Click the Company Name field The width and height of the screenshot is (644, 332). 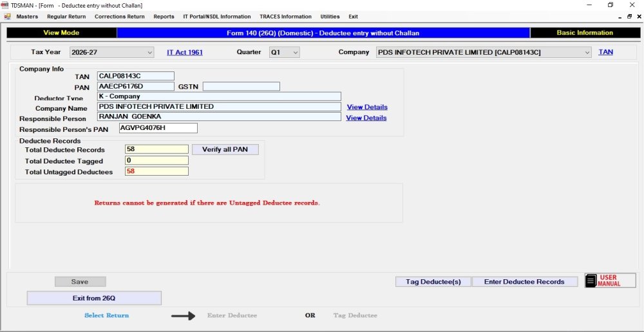click(220, 107)
